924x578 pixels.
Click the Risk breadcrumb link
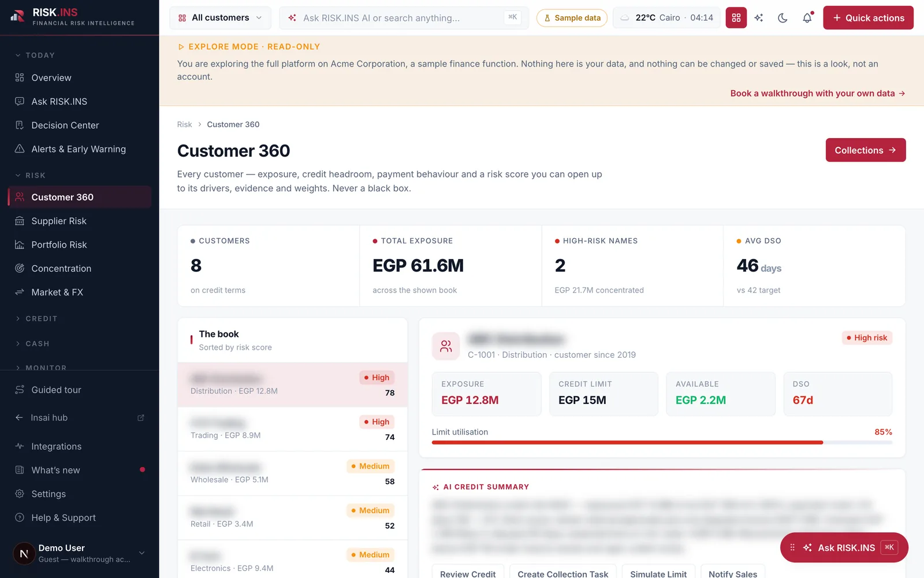184,124
